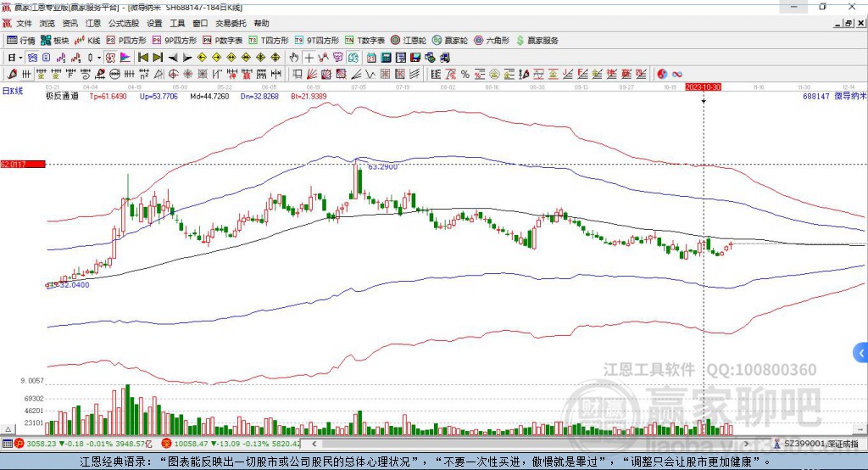Click the 日K线 period label
This screenshot has height=470, width=868.
13,91
